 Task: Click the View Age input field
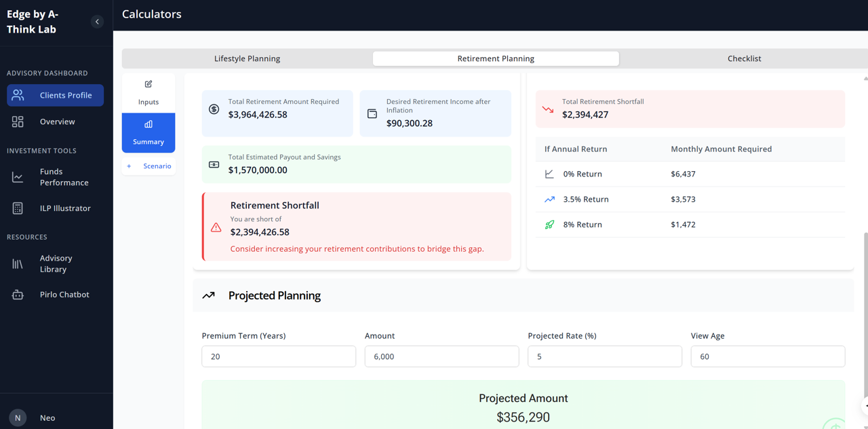pos(768,356)
